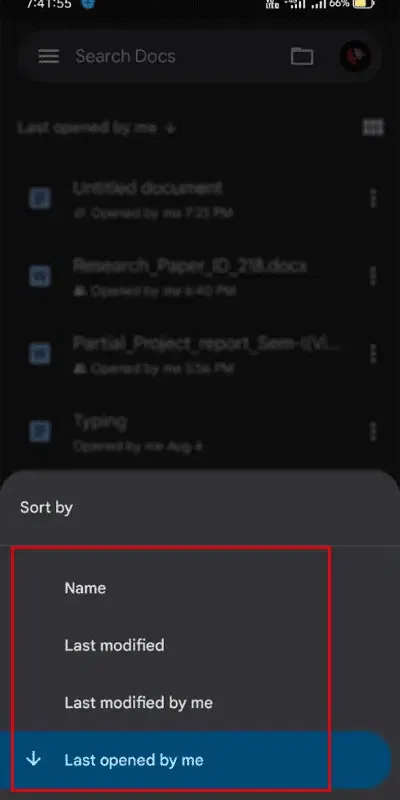Screen dimensions: 400x800
Task: Open the Typing document
Action: click(100, 422)
